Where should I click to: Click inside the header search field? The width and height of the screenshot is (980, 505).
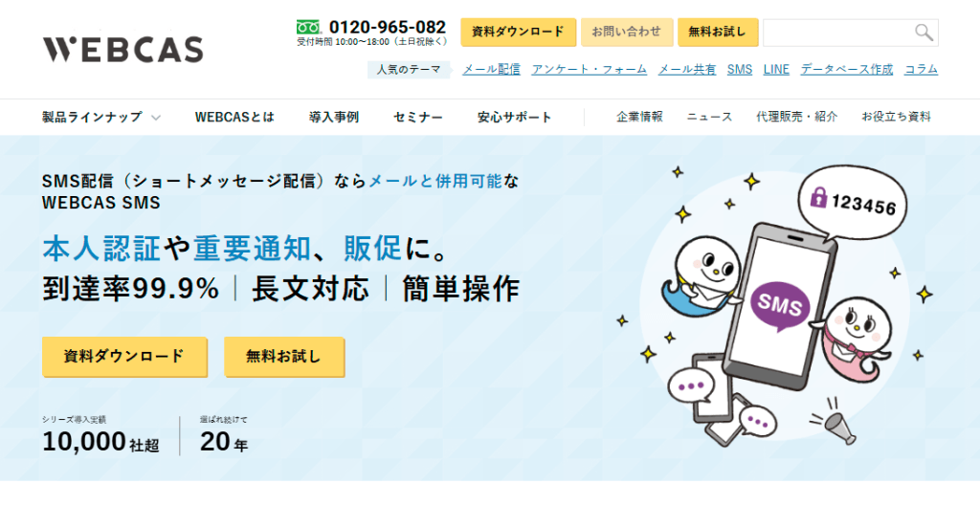tap(837, 33)
